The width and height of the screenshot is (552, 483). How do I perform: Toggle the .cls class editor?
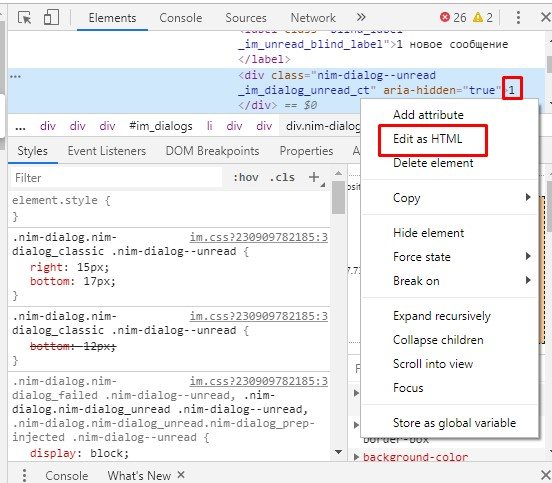pos(282,177)
